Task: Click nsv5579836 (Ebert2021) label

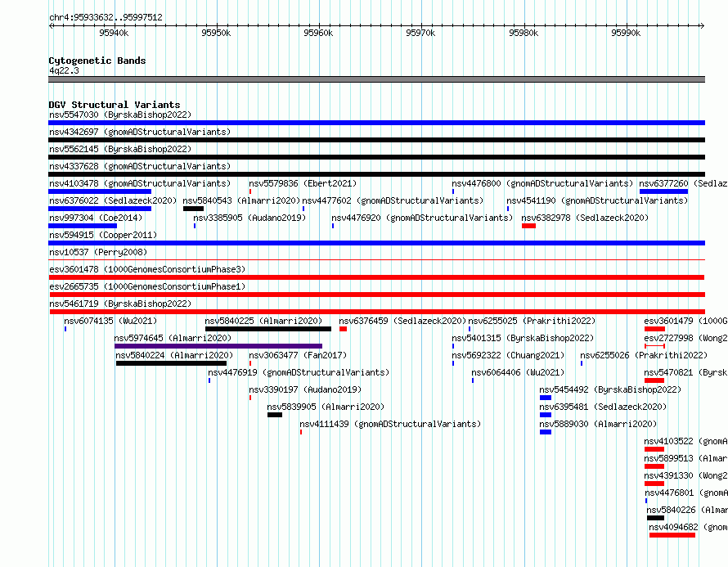Action: [303, 183]
